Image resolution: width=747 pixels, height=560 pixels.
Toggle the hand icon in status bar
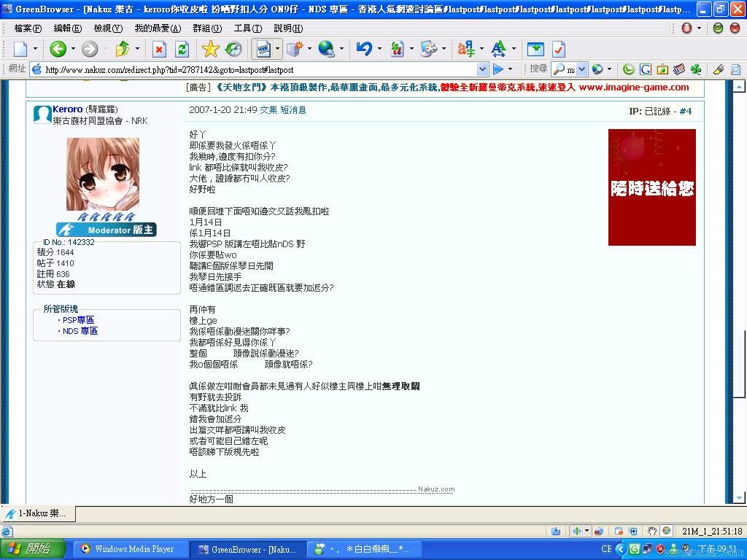(652, 531)
